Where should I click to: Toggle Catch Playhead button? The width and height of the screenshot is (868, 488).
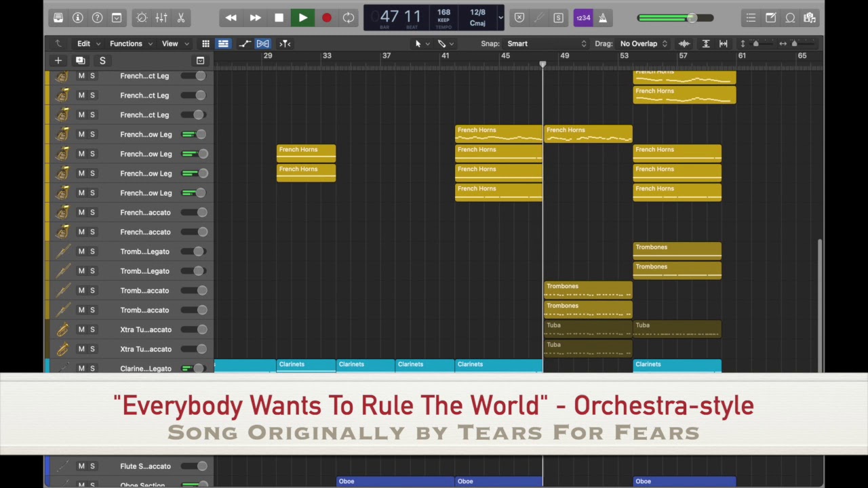285,43
